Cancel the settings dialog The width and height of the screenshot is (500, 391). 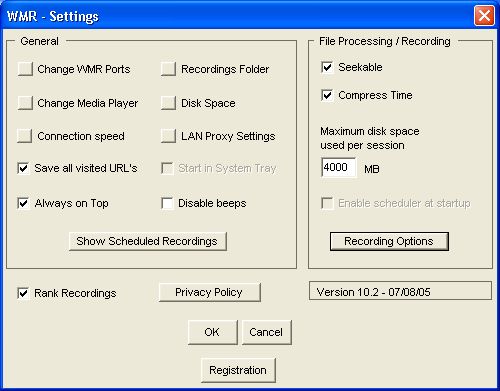pos(266,332)
